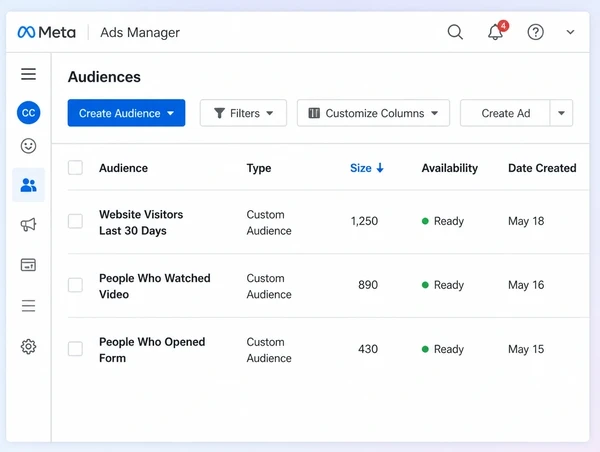Image resolution: width=600 pixels, height=452 pixels.
Task: Open the Website Visitors Last 30 Days audience
Action: point(141,222)
